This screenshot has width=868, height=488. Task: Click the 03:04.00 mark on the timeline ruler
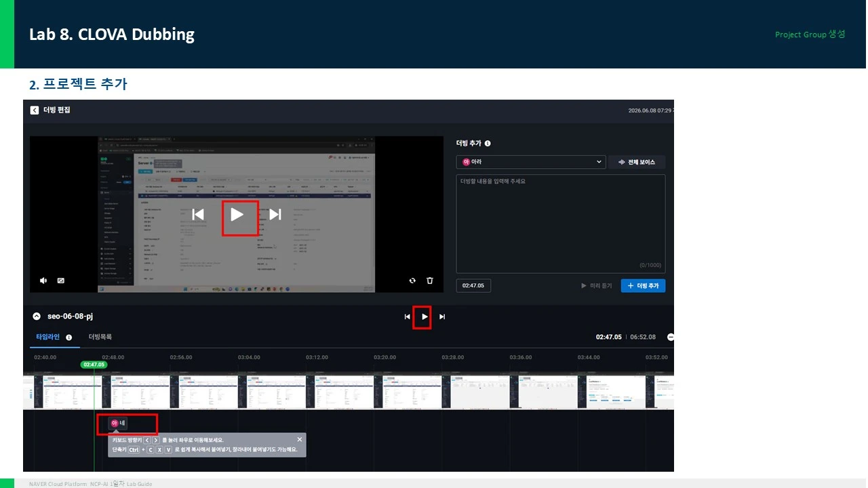pos(249,357)
